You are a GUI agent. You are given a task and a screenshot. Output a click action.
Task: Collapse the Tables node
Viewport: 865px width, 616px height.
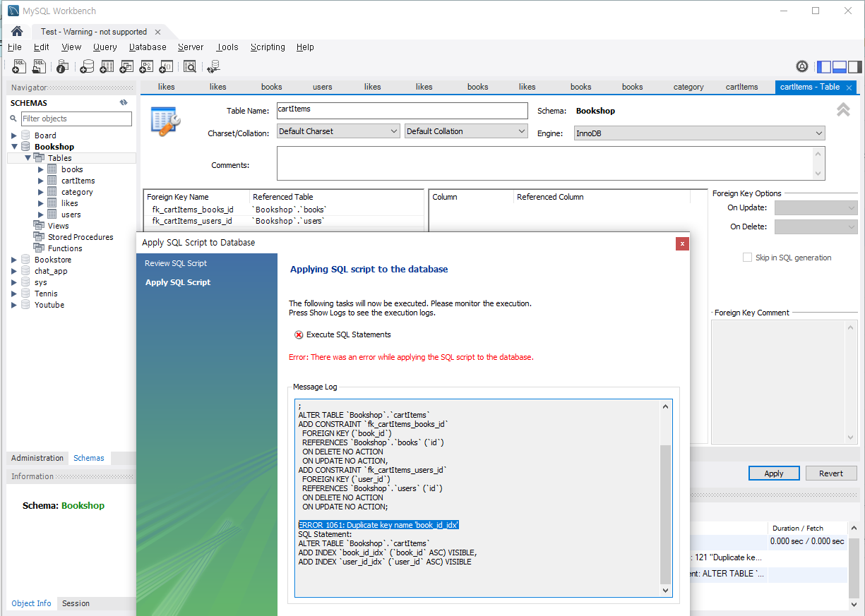click(x=28, y=158)
